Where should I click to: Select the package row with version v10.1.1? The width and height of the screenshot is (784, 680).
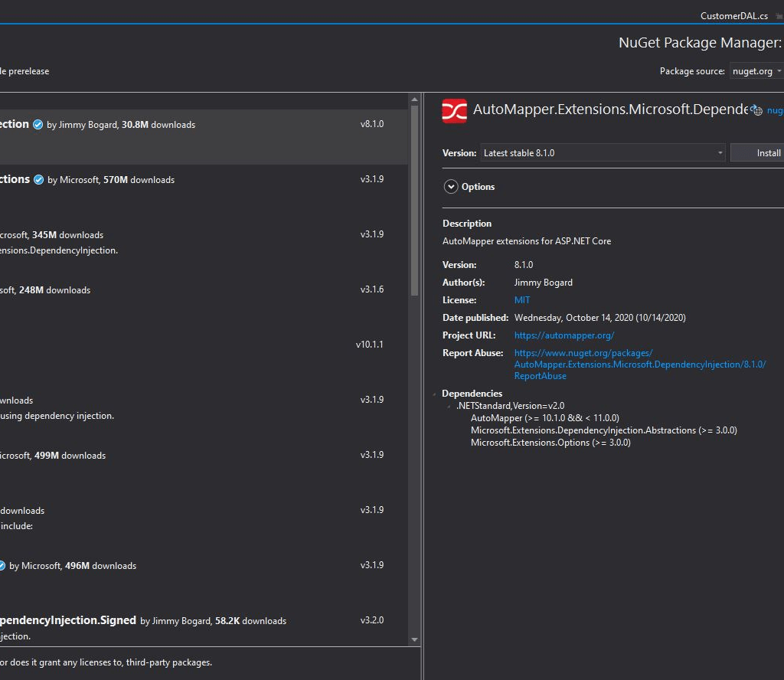pos(204,357)
